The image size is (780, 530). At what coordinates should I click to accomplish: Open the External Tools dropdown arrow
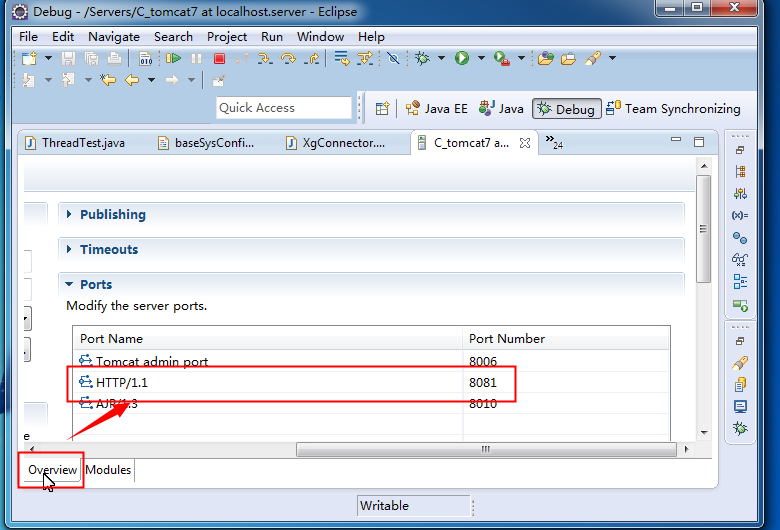(x=521, y=58)
